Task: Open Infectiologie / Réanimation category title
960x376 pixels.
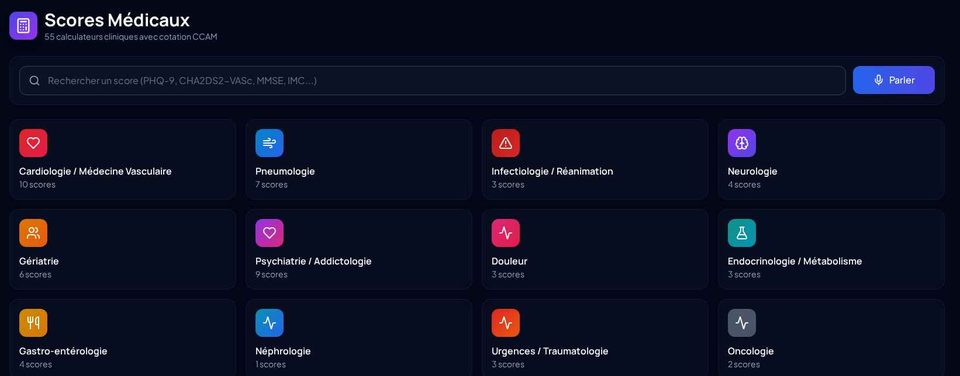Action: tap(552, 171)
